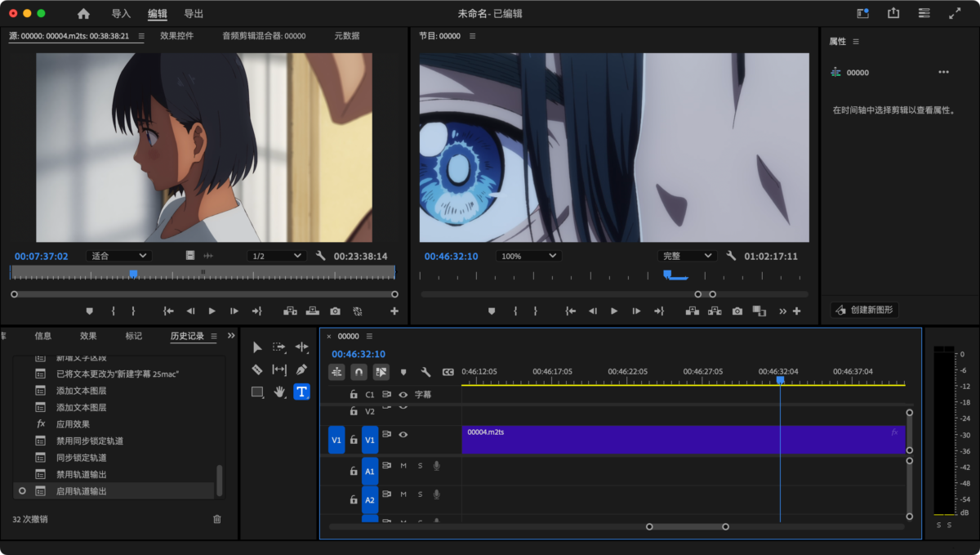Delete history state with trash icon
Screen dimensions: 980x555
217,519
